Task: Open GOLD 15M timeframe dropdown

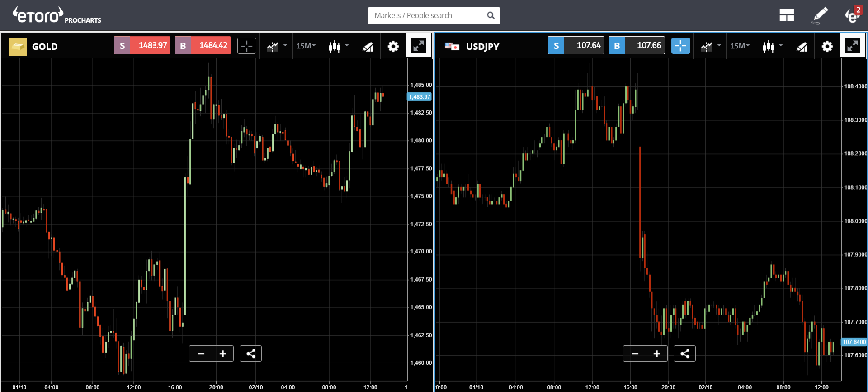Action: [x=306, y=46]
